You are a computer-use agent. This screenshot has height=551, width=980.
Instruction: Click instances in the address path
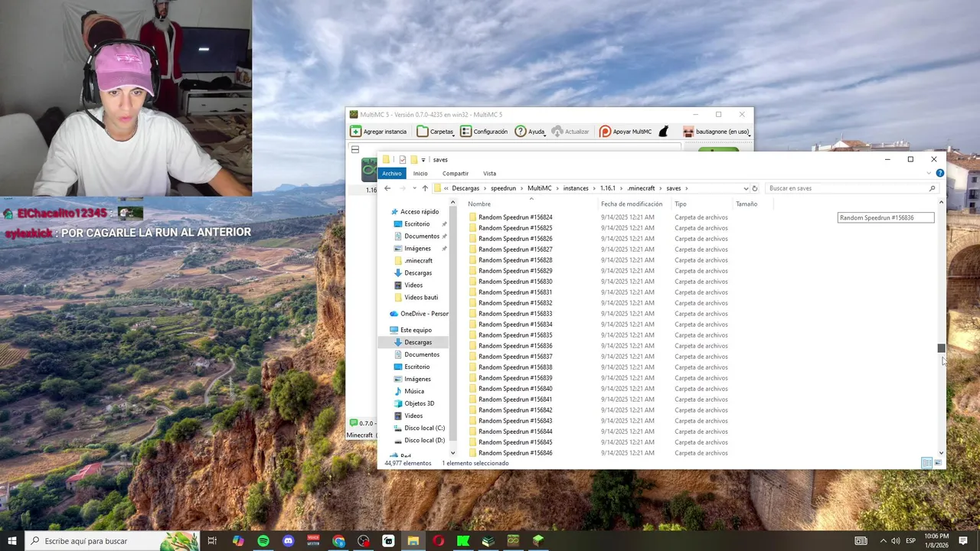click(576, 188)
